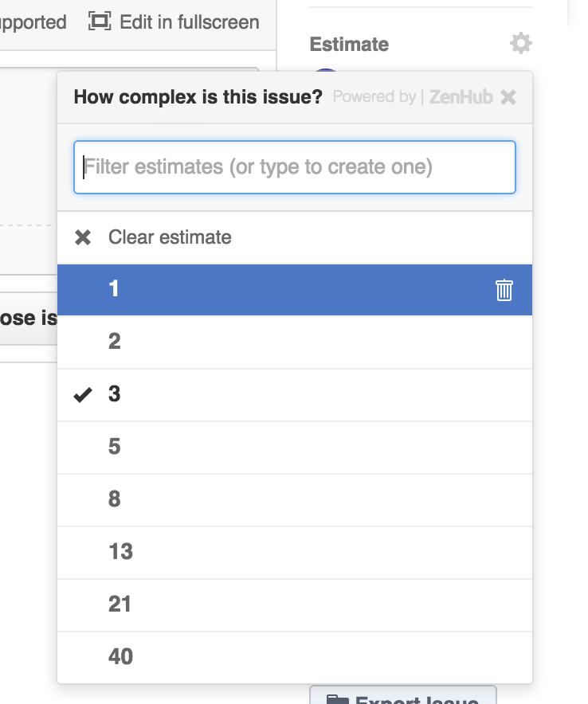
Task: Pick estimate value 13
Action: tap(120, 552)
